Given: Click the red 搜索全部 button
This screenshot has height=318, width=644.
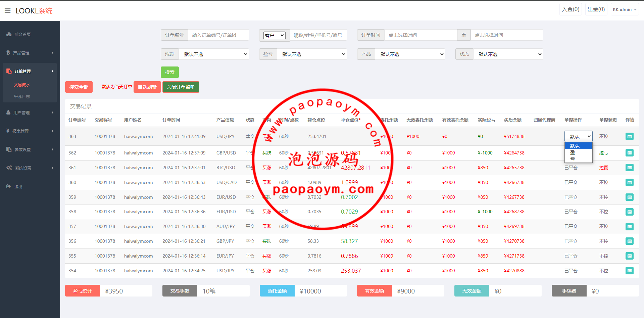Looking at the screenshot, I should tap(79, 87).
